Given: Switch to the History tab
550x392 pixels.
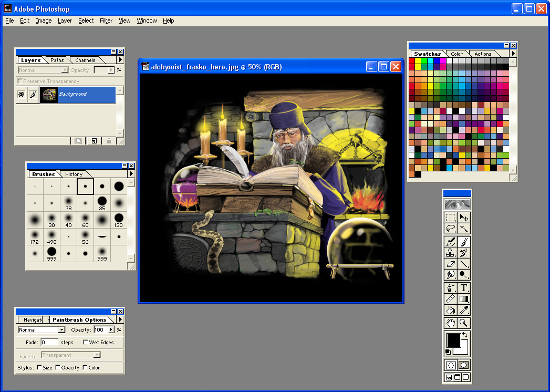Looking at the screenshot, I should coord(74,174).
